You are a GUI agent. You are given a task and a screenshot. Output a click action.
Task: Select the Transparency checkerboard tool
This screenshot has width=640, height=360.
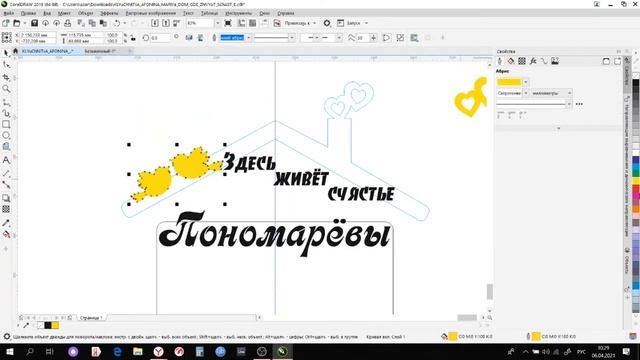click(6, 209)
